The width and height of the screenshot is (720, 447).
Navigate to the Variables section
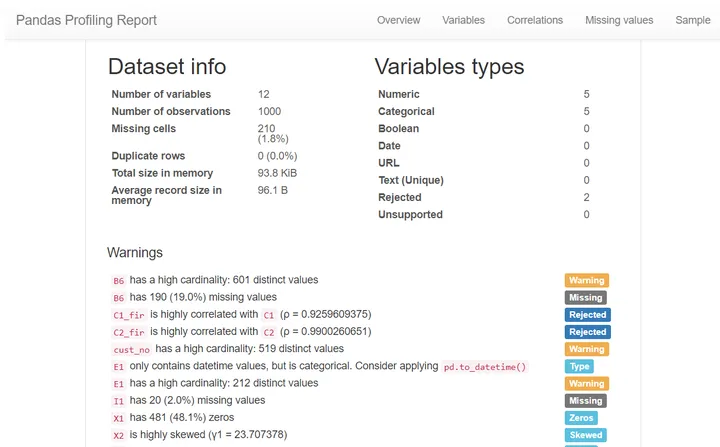(463, 20)
